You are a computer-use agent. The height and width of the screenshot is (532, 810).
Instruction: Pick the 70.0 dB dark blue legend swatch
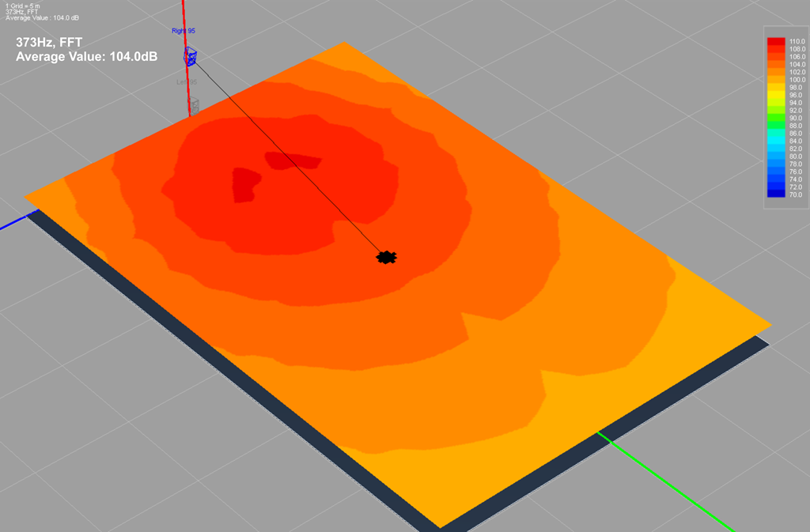pyautogui.click(x=776, y=194)
